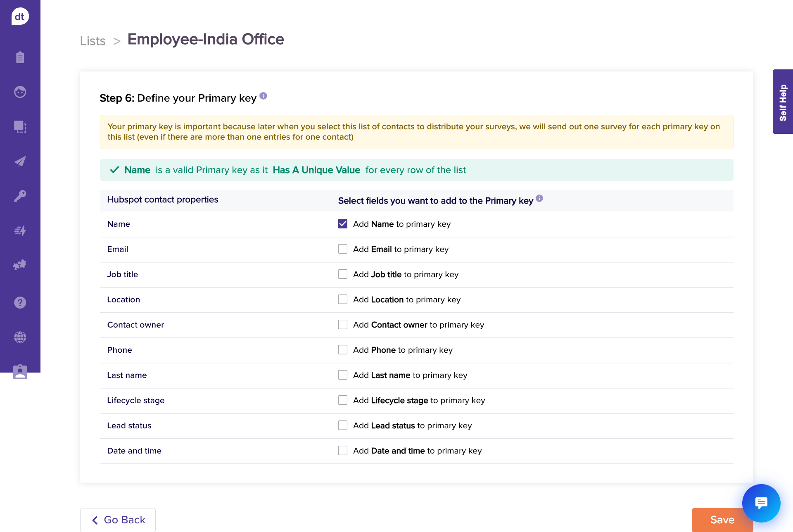The width and height of the screenshot is (793, 532).
Task: Click the info icon beside Step 6 heading
Action: coord(264,96)
